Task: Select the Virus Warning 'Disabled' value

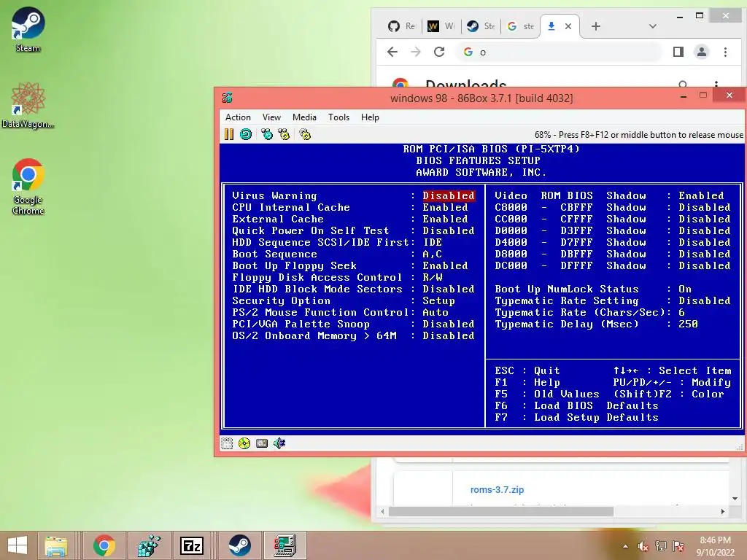Action: pos(449,195)
